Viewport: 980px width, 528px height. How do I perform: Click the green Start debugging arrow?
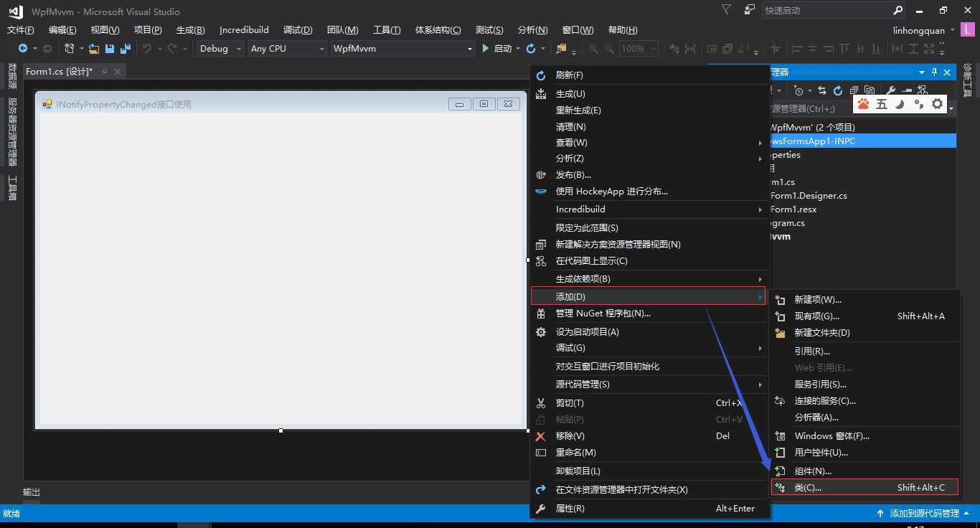click(486, 48)
